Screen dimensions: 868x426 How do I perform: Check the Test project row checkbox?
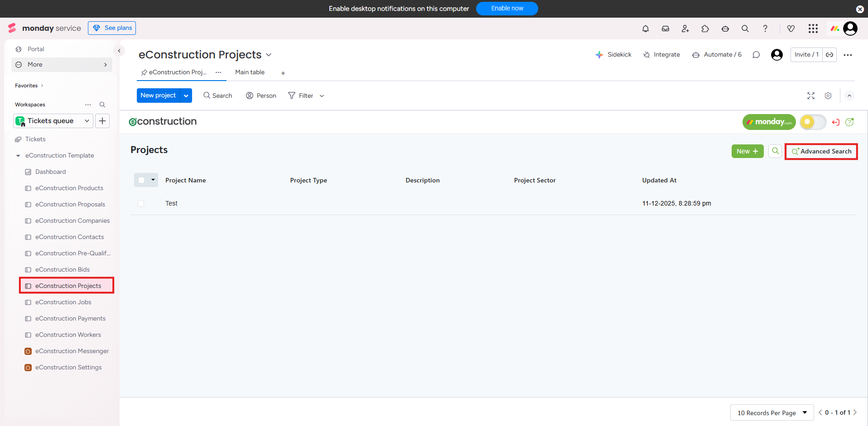click(141, 204)
